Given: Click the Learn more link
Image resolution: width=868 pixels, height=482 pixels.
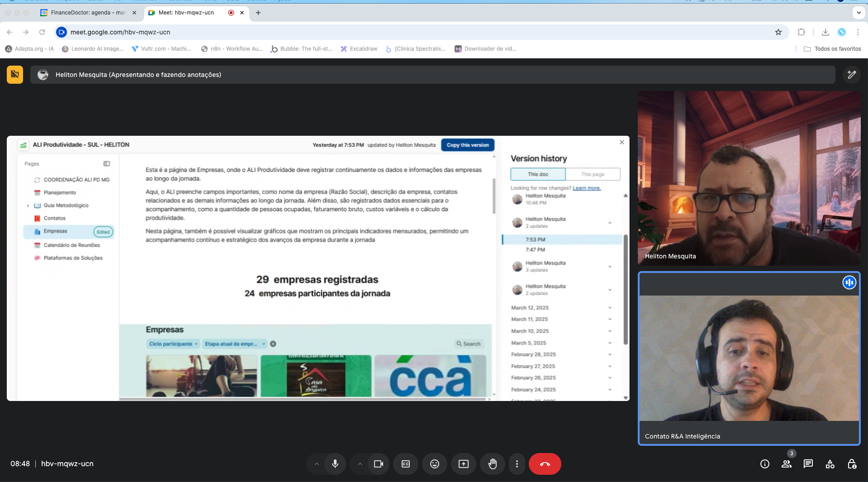Looking at the screenshot, I should (x=587, y=188).
